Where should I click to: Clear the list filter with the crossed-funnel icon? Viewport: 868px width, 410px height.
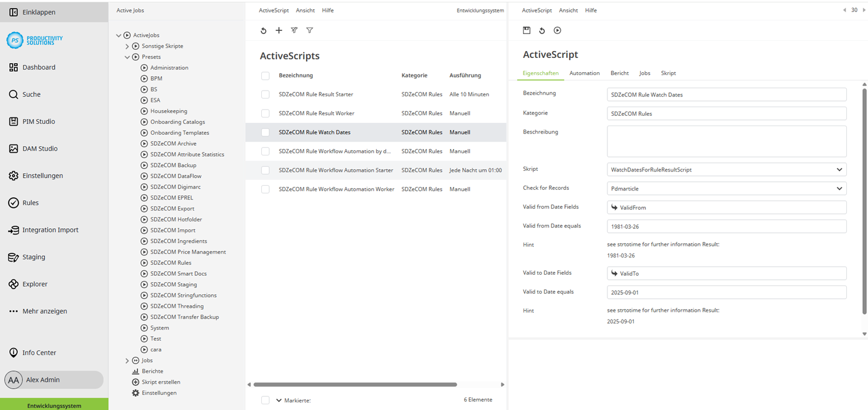pyautogui.click(x=294, y=30)
